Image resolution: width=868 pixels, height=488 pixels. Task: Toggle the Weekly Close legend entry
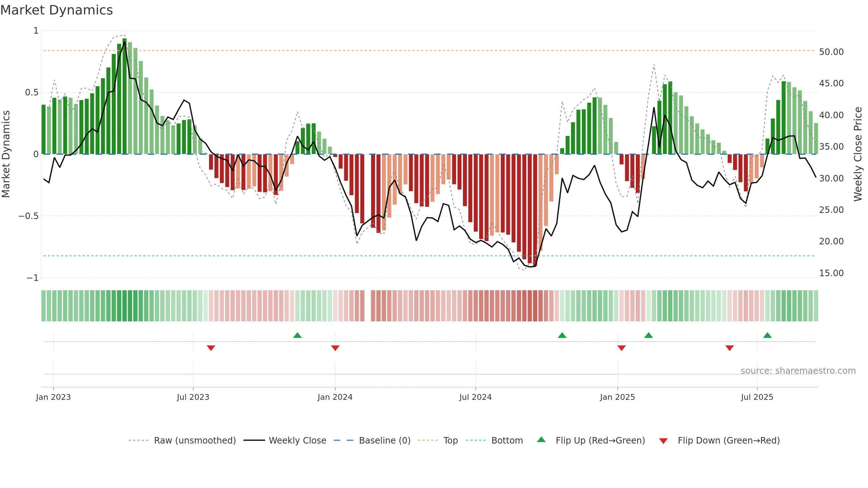point(285,440)
